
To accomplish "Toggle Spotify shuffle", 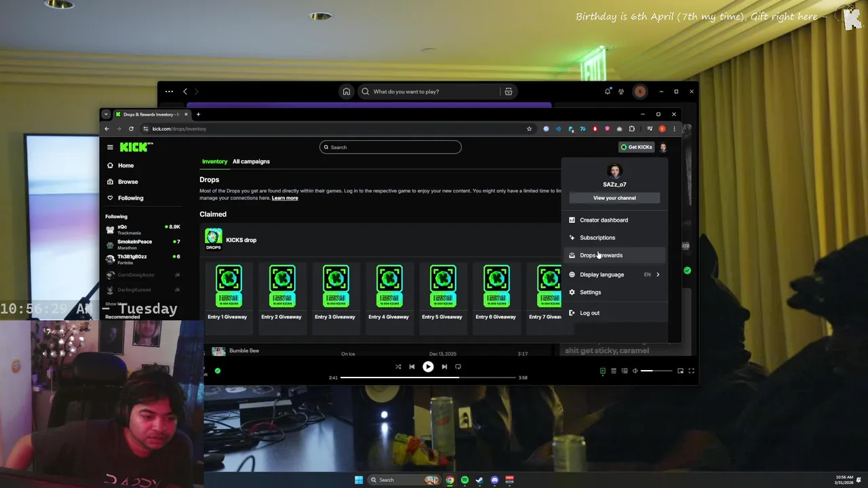I will 398,367.
